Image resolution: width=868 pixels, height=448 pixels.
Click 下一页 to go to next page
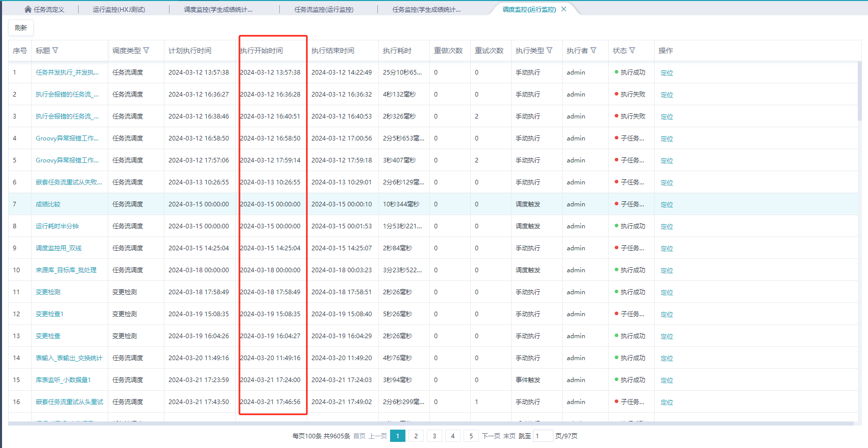tap(491, 436)
